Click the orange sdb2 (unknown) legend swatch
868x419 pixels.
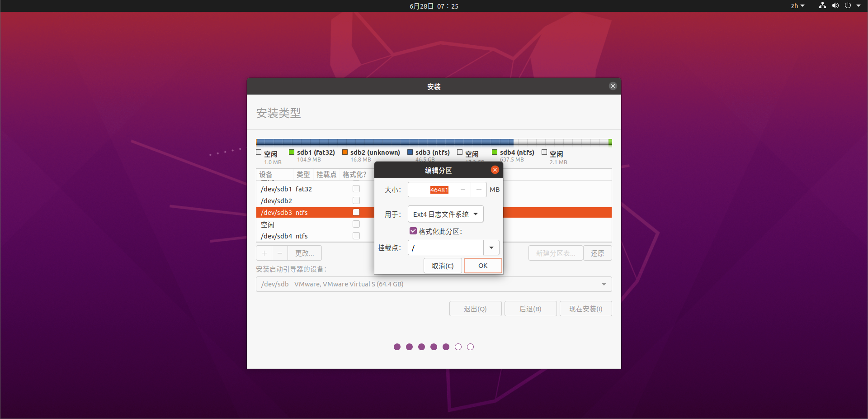pos(345,152)
